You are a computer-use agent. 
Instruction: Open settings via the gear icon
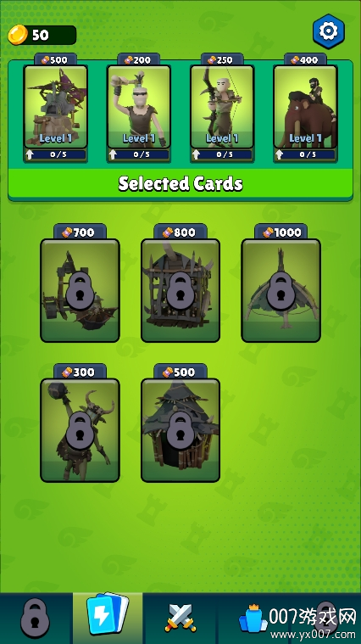(329, 31)
